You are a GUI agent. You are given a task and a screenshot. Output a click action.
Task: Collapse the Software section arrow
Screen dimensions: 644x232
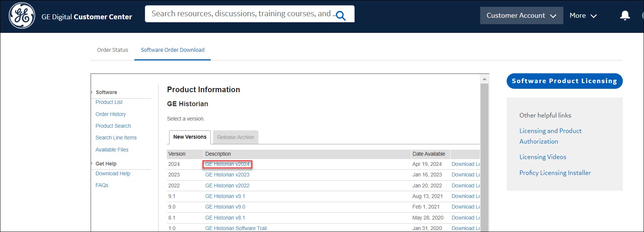pos(92,92)
